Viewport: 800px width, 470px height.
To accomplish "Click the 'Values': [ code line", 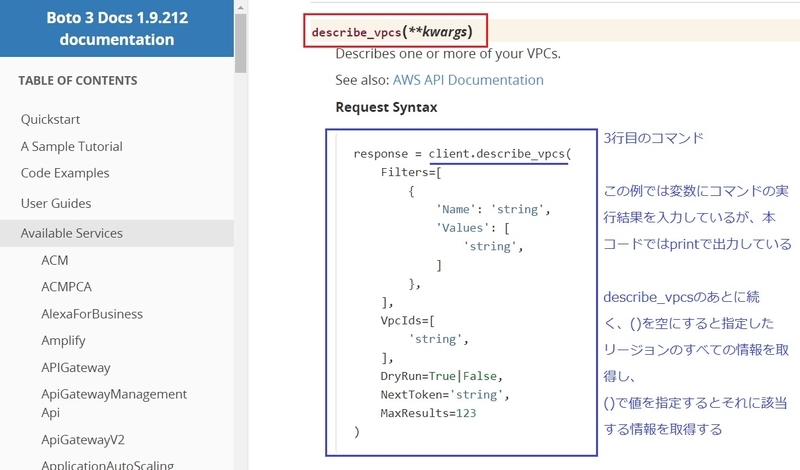I will tap(472, 228).
